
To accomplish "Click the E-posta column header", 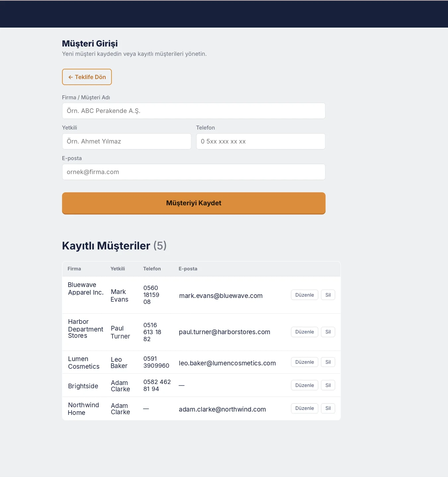I will [188, 269].
